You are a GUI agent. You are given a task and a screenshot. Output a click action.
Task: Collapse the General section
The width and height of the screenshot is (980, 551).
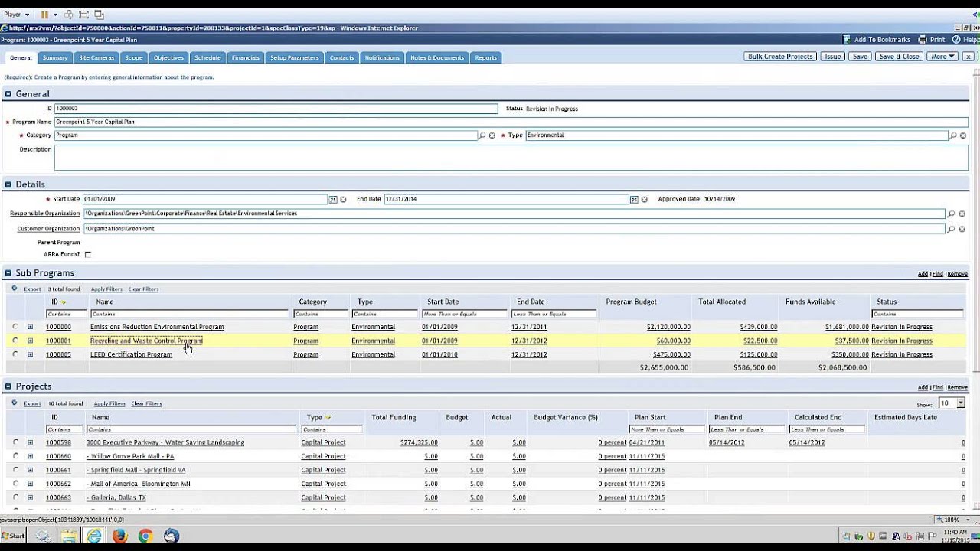click(x=8, y=94)
